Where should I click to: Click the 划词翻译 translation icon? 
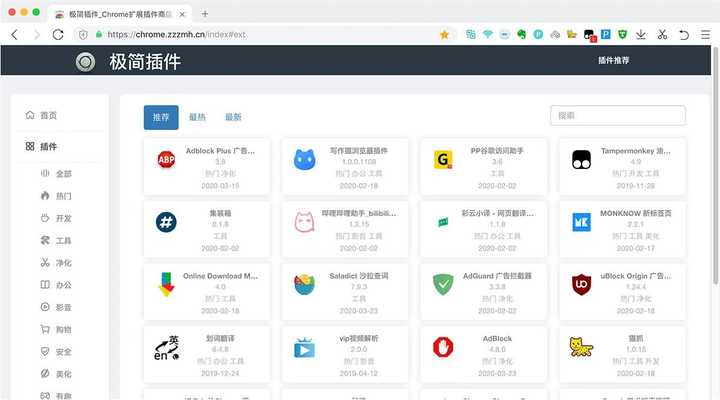pyautogui.click(x=166, y=348)
